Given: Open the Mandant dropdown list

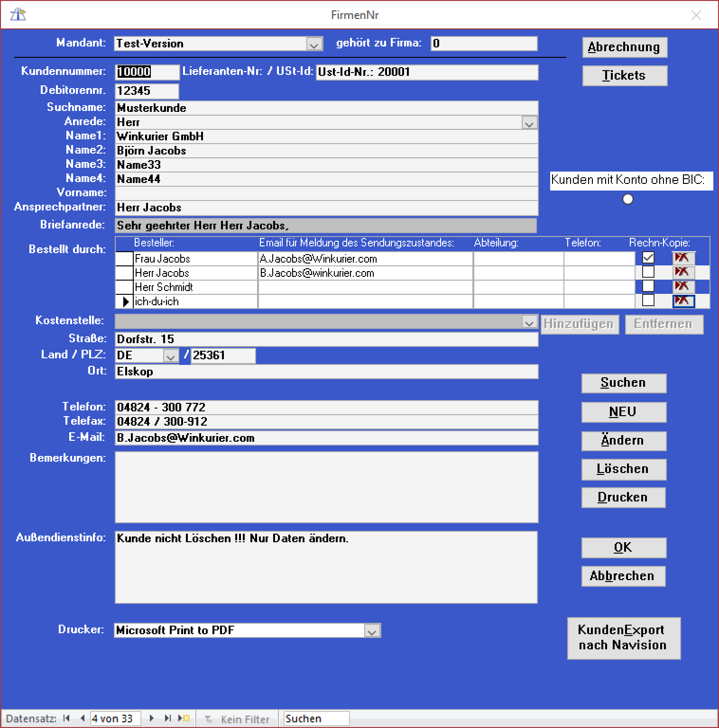Looking at the screenshot, I should [313, 44].
